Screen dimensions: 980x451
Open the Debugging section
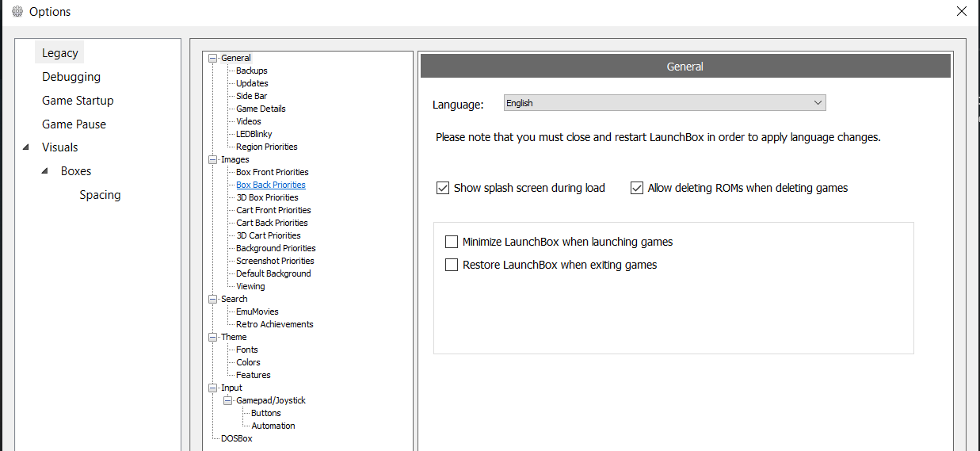click(71, 77)
